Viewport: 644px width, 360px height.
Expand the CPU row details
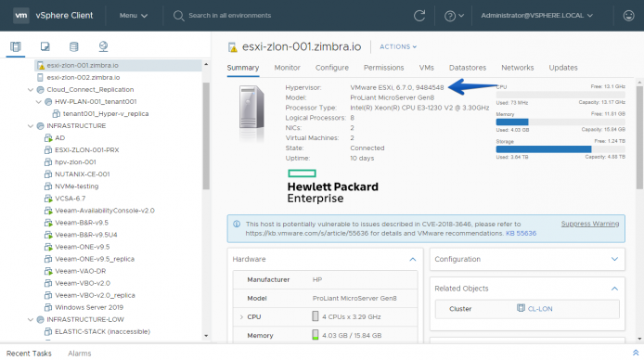[241, 317]
